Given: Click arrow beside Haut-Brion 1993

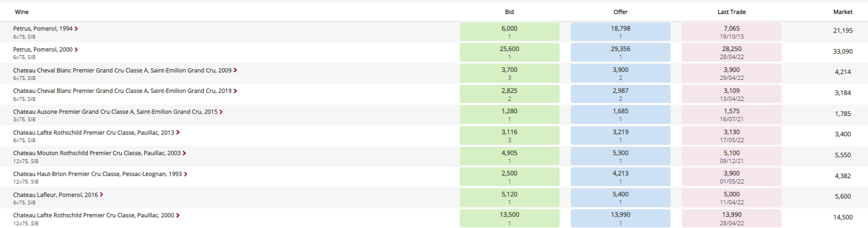Looking at the screenshot, I should [186, 174].
